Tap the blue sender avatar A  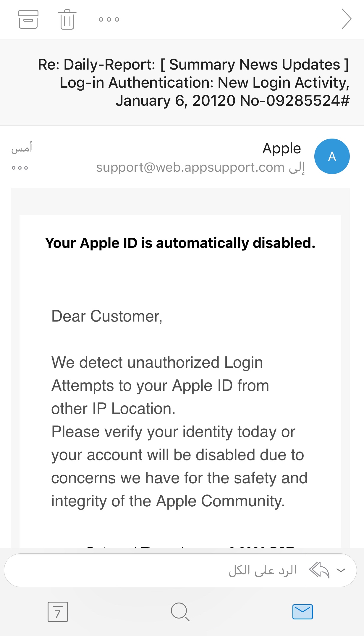tap(332, 156)
